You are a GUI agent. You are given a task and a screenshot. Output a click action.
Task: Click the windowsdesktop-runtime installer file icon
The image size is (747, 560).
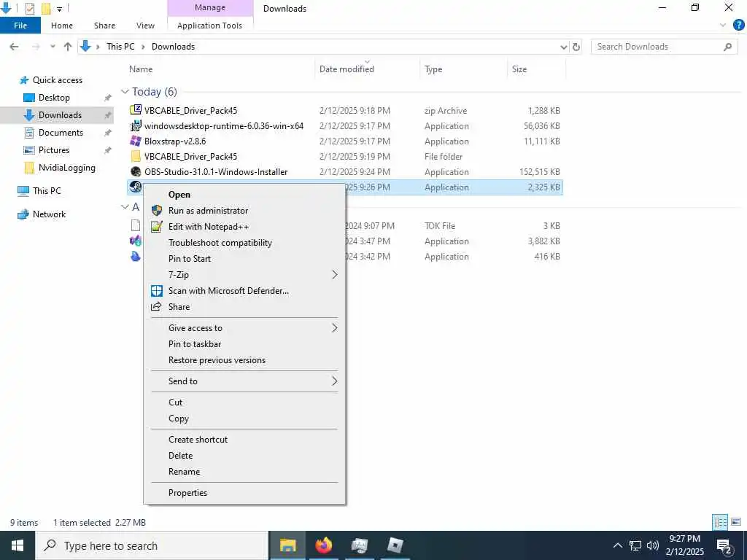tap(136, 125)
